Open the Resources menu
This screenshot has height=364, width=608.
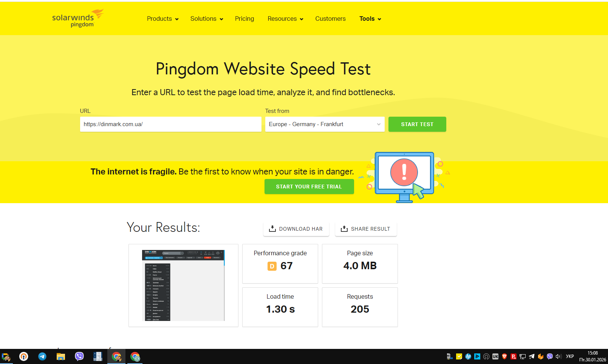pyautogui.click(x=285, y=19)
